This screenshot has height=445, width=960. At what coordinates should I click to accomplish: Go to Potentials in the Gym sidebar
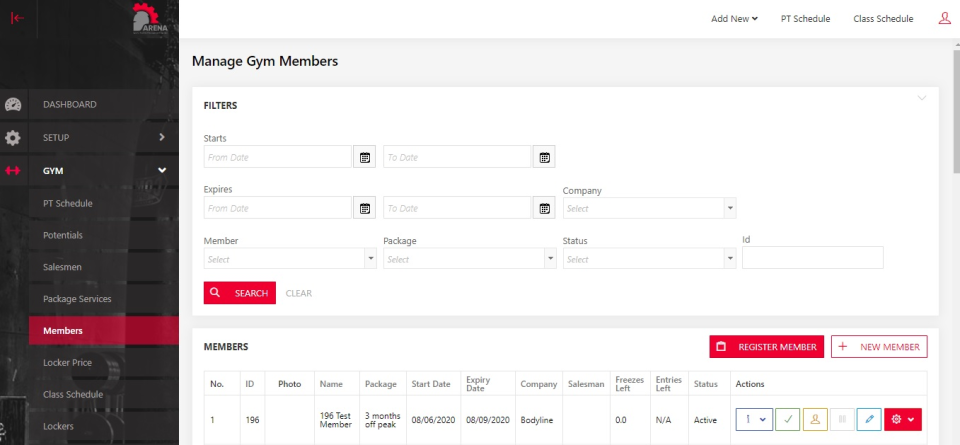point(63,235)
